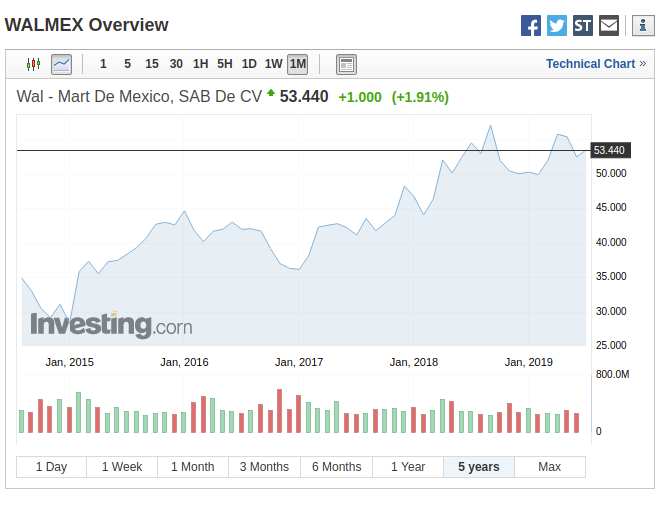Open the info icon button
The width and height of the screenshot is (660, 505).
pos(643,26)
